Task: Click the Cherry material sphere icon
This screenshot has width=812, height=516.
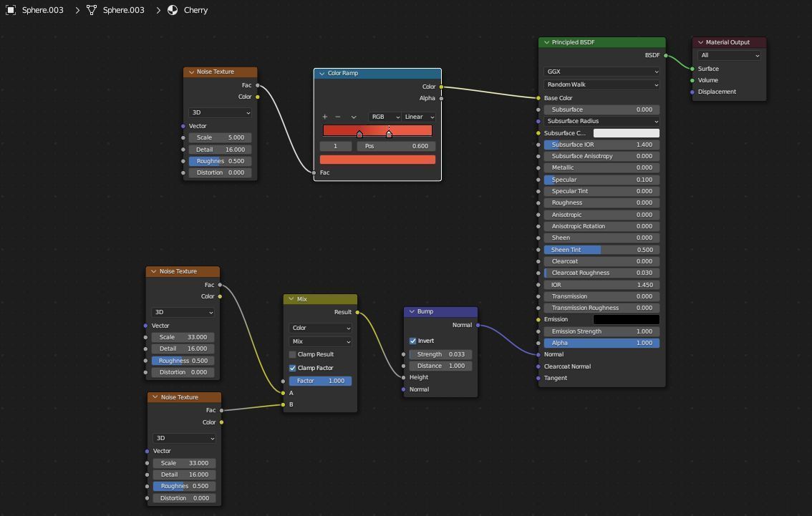Action: pos(173,10)
